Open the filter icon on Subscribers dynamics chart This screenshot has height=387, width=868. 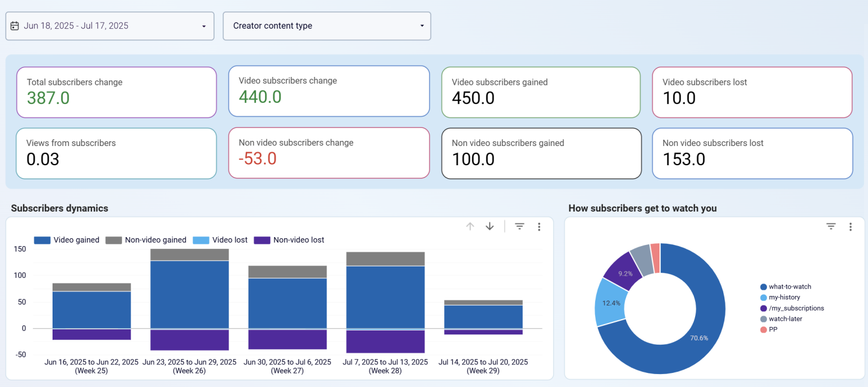tap(519, 226)
